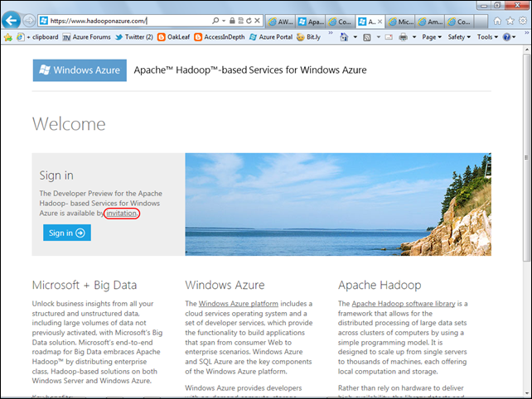
Task: Expand the Favorites bar overflow chevron
Action: [331, 33]
